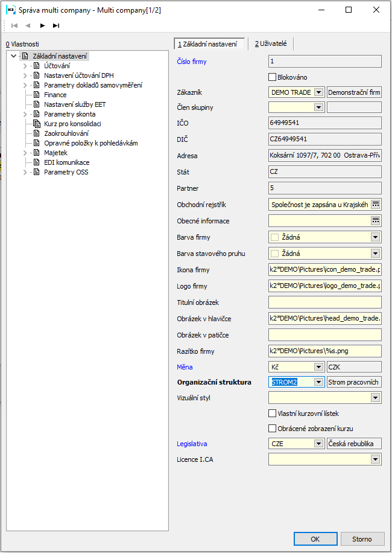
Task: Open the Vizuální styl dropdown
Action: pos(376,398)
